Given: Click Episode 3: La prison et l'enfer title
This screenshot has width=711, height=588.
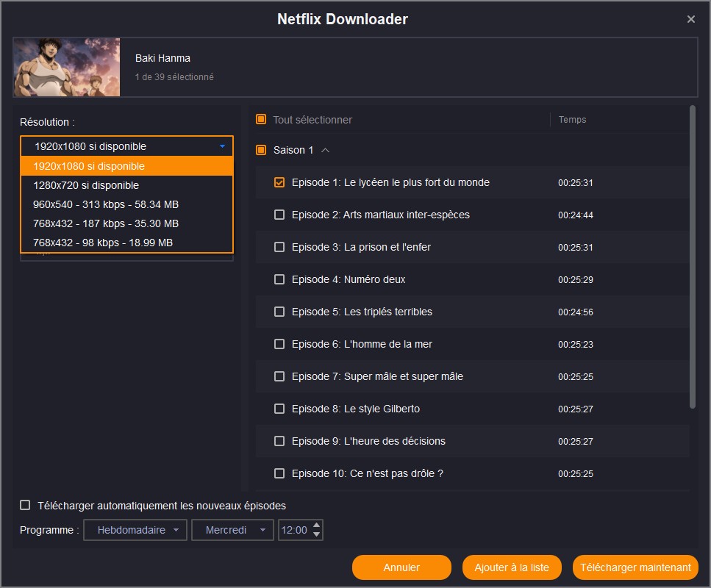Looking at the screenshot, I should click(361, 247).
